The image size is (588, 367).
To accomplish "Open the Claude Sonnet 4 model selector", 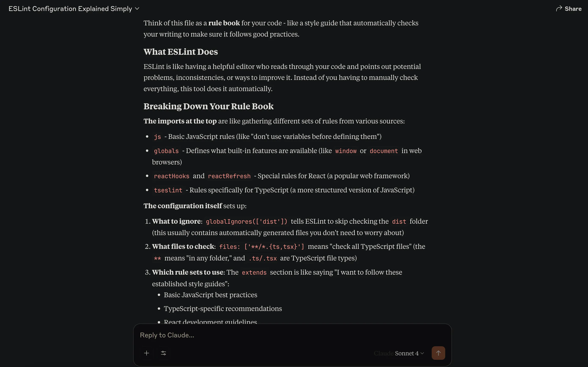I will click(398, 353).
